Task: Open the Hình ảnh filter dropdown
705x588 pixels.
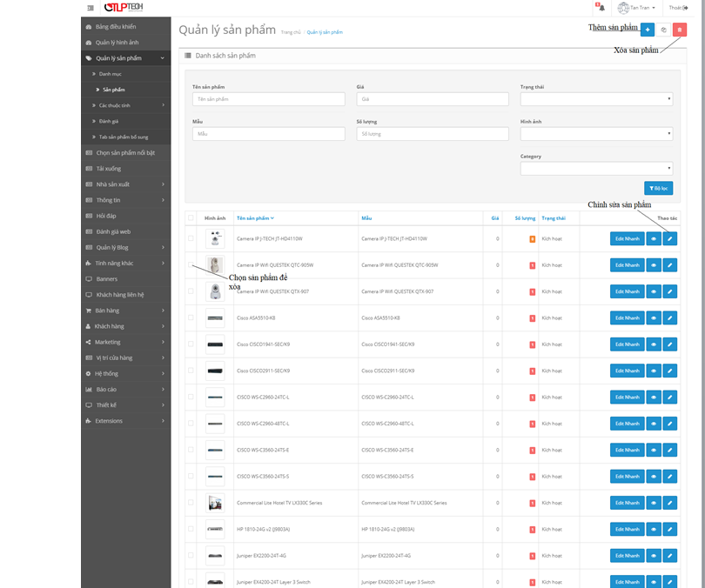Action: click(x=597, y=133)
